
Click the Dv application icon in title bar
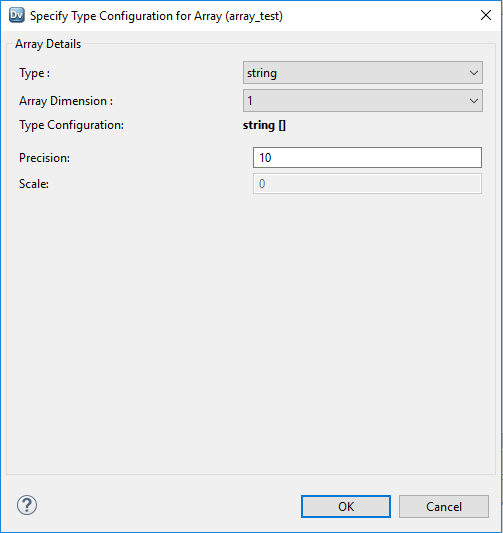[x=17, y=15]
